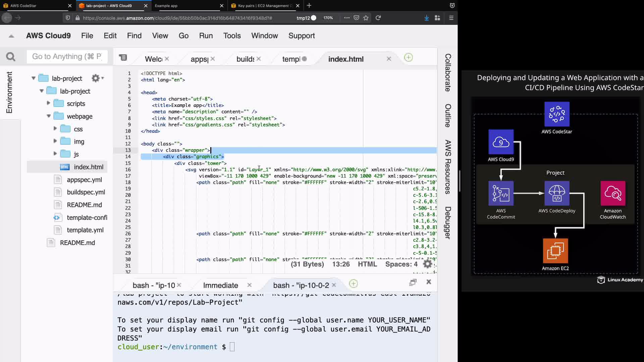Toggle the Collaborate side panel
Screen dimensions: 644x362
(448, 72)
